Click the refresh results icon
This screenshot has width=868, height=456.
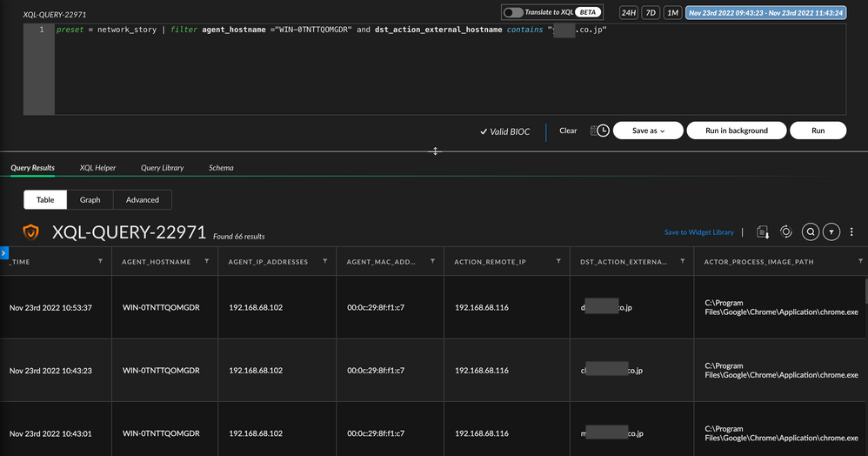pyautogui.click(x=786, y=231)
